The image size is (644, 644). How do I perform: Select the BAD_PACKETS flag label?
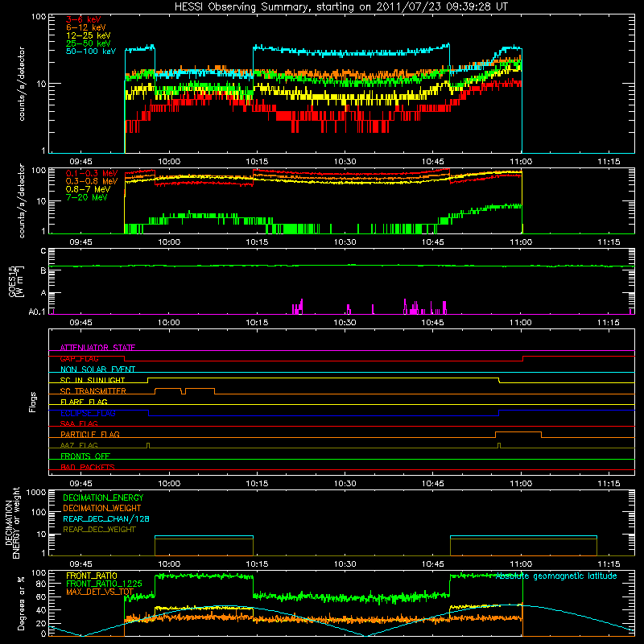point(88,467)
